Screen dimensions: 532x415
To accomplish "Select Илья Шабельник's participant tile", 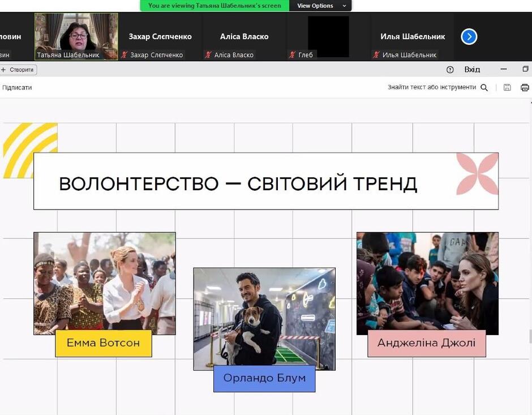I will pyautogui.click(x=412, y=37).
